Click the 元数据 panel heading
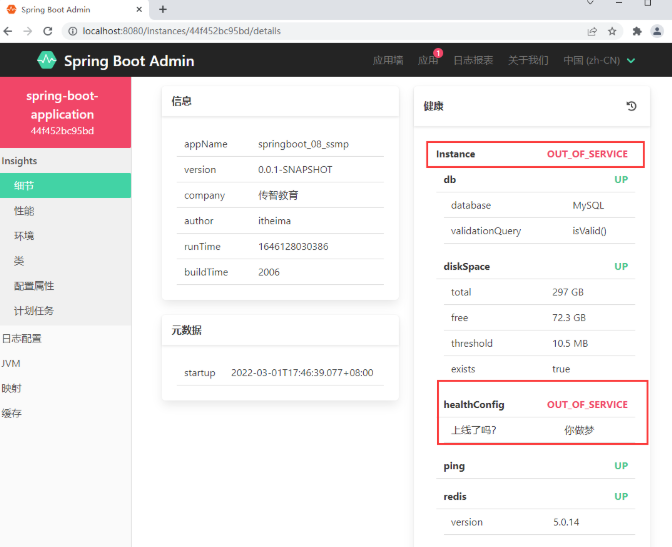Viewport: 672px width, 547px height. (186, 330)
